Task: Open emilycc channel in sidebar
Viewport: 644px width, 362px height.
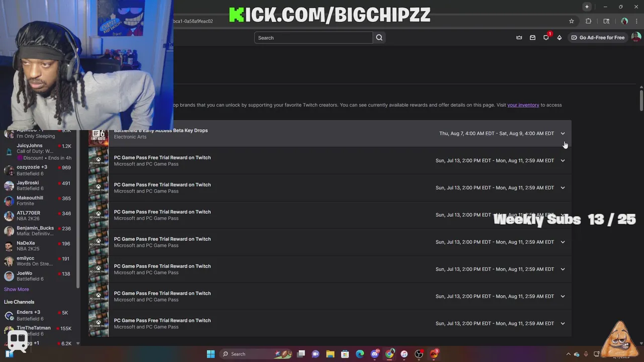Action: (38, 261)
